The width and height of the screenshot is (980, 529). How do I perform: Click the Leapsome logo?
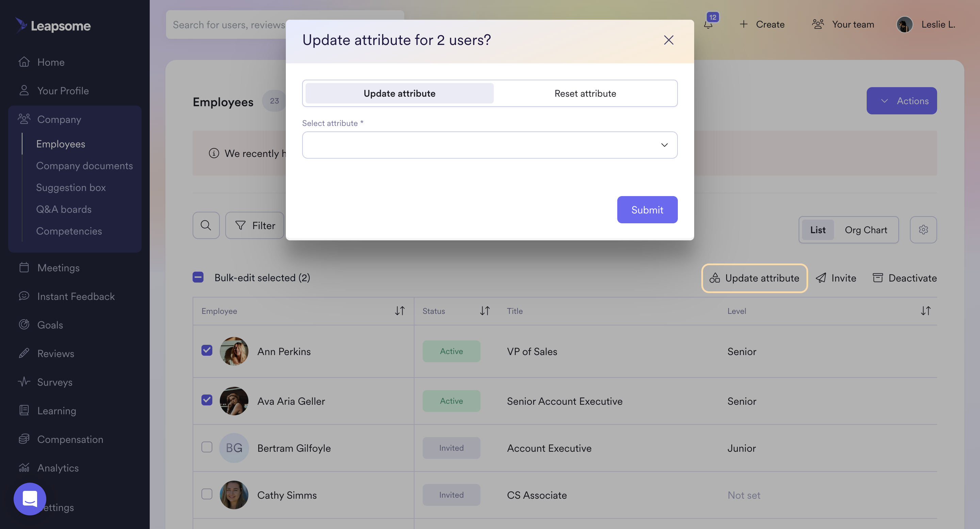coord(53,26)
